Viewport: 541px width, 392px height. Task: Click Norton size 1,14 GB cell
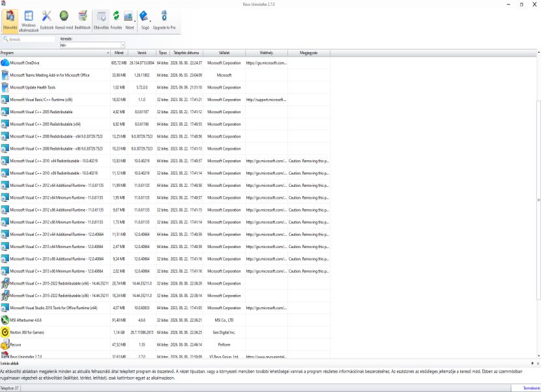point(119,332)
